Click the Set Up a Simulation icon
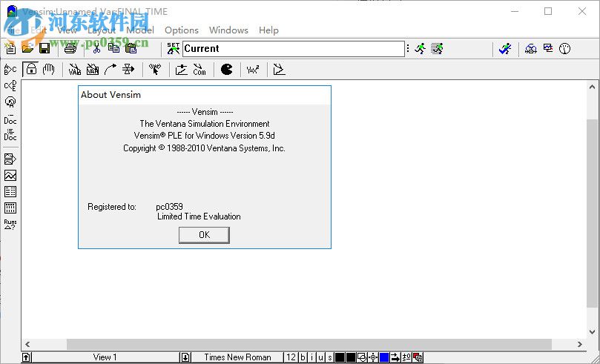The height and width of the screenshot is (364, 600). pyautogui.click(x=174, y=49)
